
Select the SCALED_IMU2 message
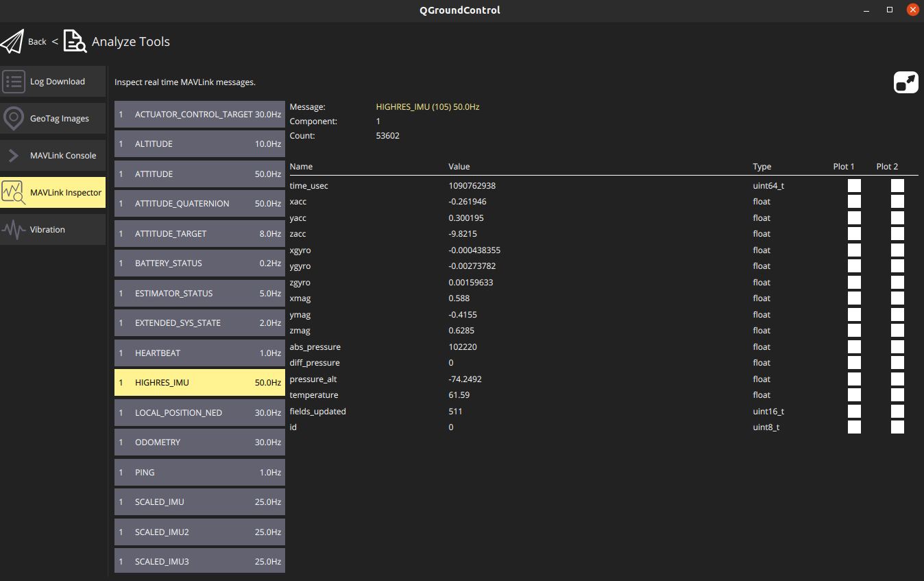[x=199, y=532]
